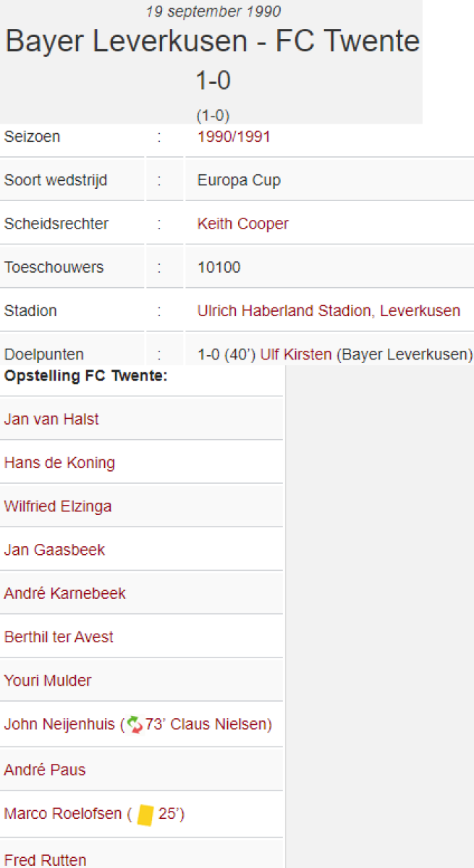Click the yellow card icon beside Roelofsen
Image resolution: width=474 pixels, height=868 pixels.
click(145, 814)
